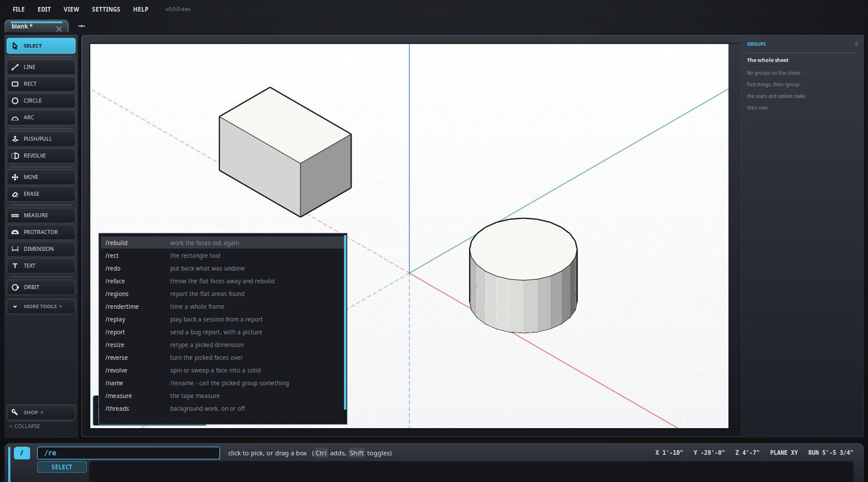Expand the Shop section
868x482 pixels.
point(41,412)
